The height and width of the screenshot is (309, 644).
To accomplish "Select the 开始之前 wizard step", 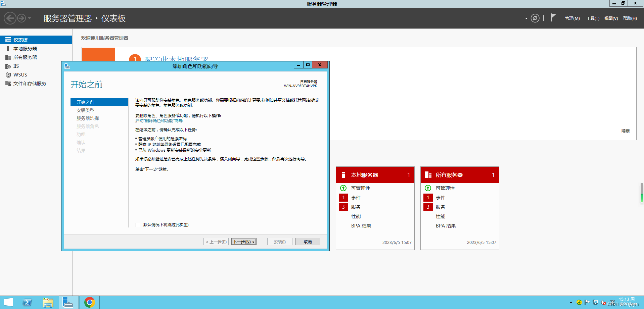I will click(99, 102).
